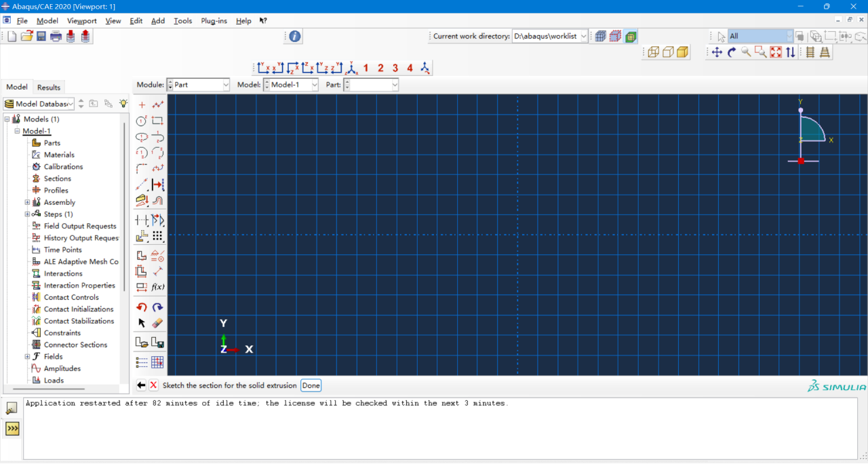The height and width of the screenshot is (464, 868).
Task: Select the pan view tool
Action: [x=717, y=52]
